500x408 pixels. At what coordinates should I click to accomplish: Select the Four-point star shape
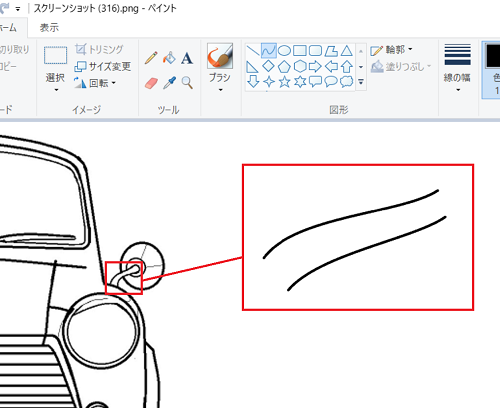(x=269, y=82)
